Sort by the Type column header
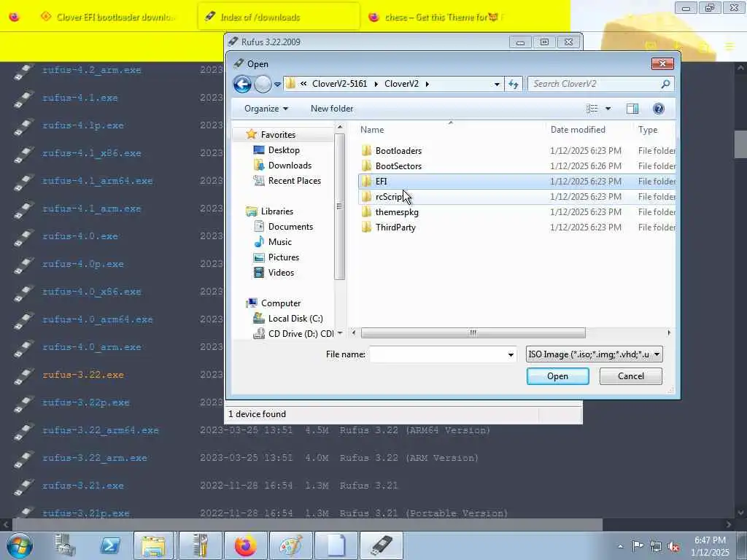Viewport: 747px width, 560px height. [x=648, y=130]
